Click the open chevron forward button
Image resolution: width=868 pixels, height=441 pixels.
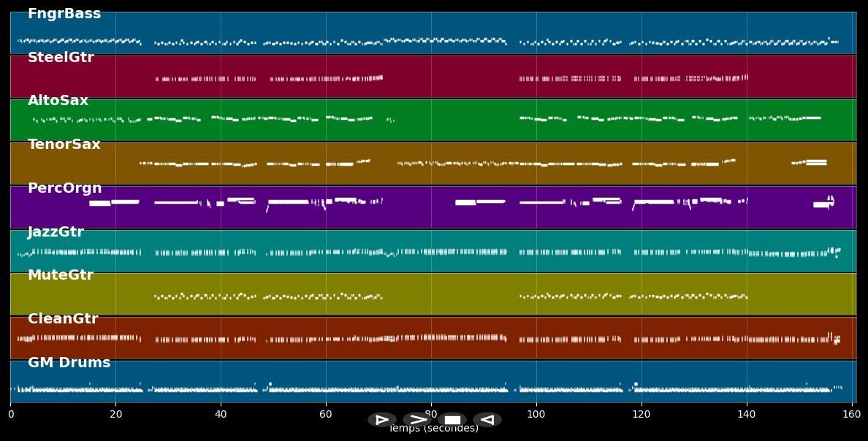point(417,420)
